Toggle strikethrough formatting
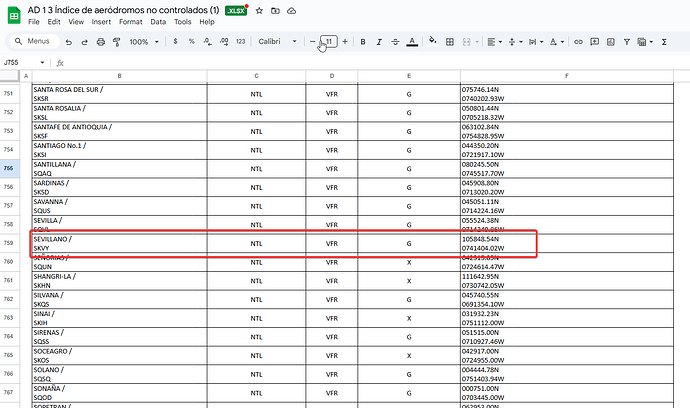 (395, 42)
